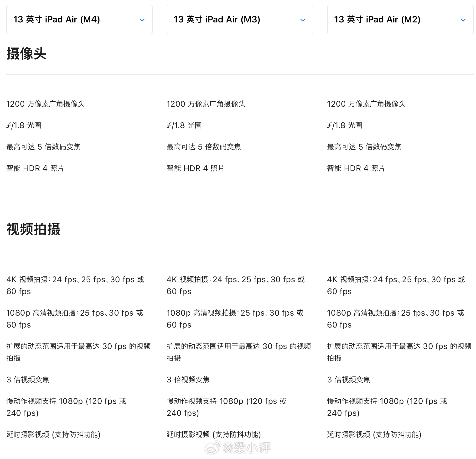Click 最高可达 5 倍数码变焦 in M2 column
This screenshot has height=459, width=476.
coord(364,147)
